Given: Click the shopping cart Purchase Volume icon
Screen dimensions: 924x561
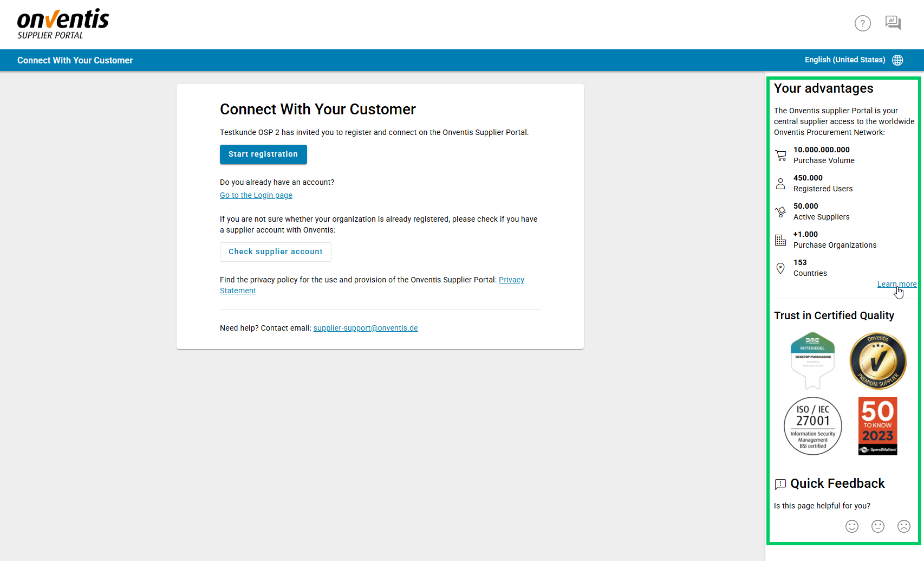Looking at the screenshot, I should (x=780, y=156).
